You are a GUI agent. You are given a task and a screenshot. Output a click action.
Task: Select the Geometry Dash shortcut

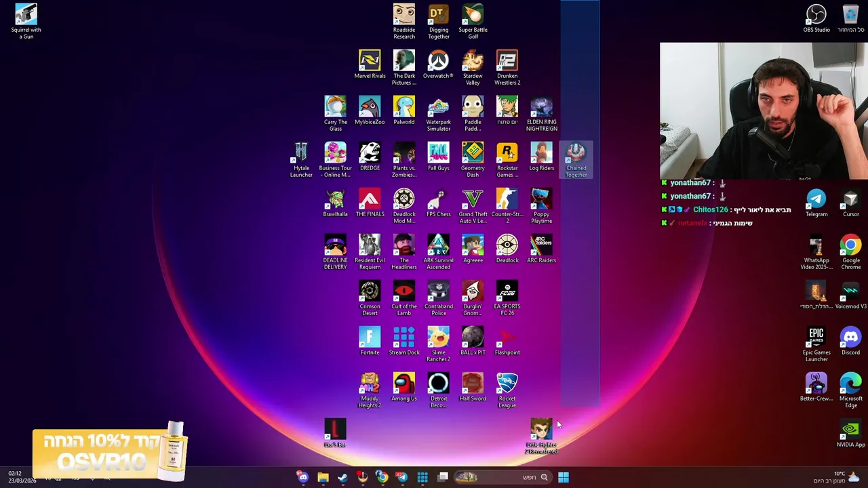(473, 160)
